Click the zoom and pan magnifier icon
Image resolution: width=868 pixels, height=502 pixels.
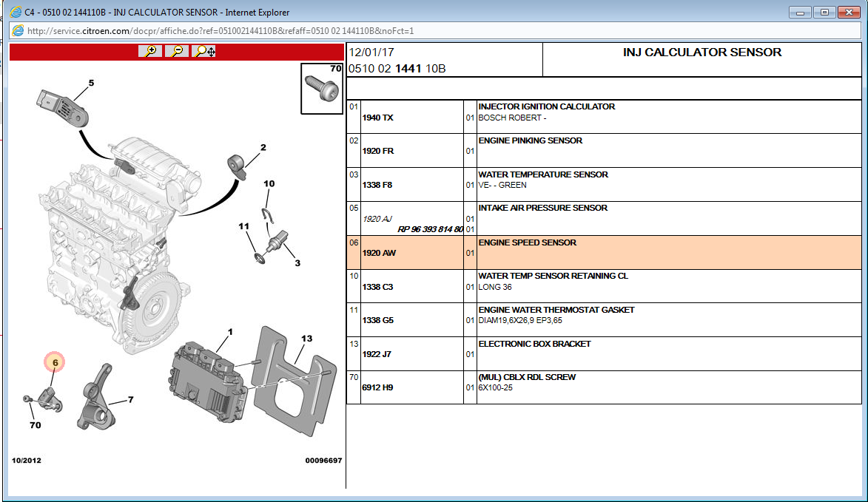(x=203, y=51)
